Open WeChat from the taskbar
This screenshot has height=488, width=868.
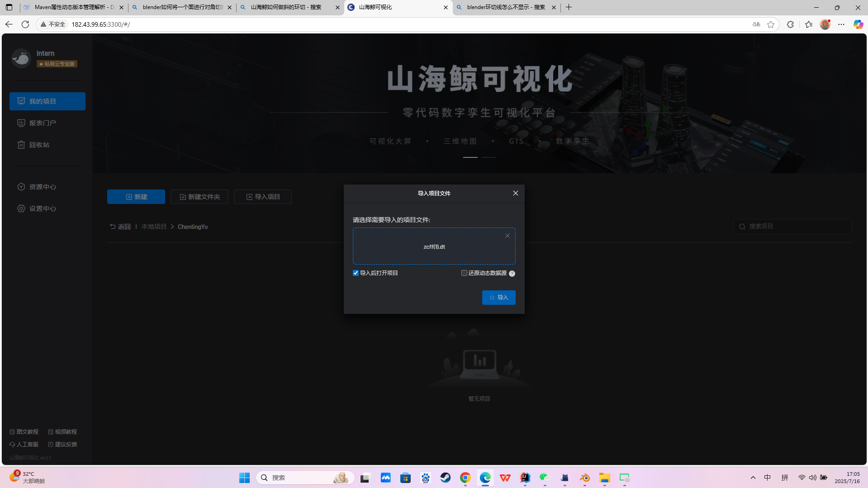(545, 478)
